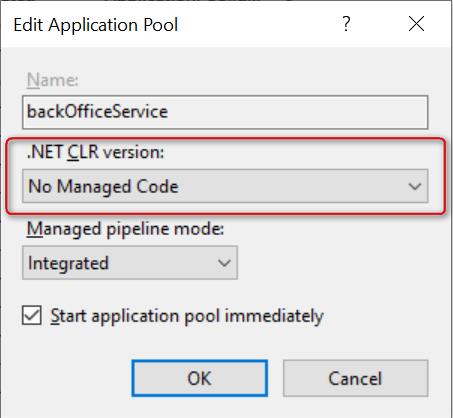Click Start application pool immediately label
This screenshot has height=418, width=453.
pyautogui.click(x=187, y=316)
